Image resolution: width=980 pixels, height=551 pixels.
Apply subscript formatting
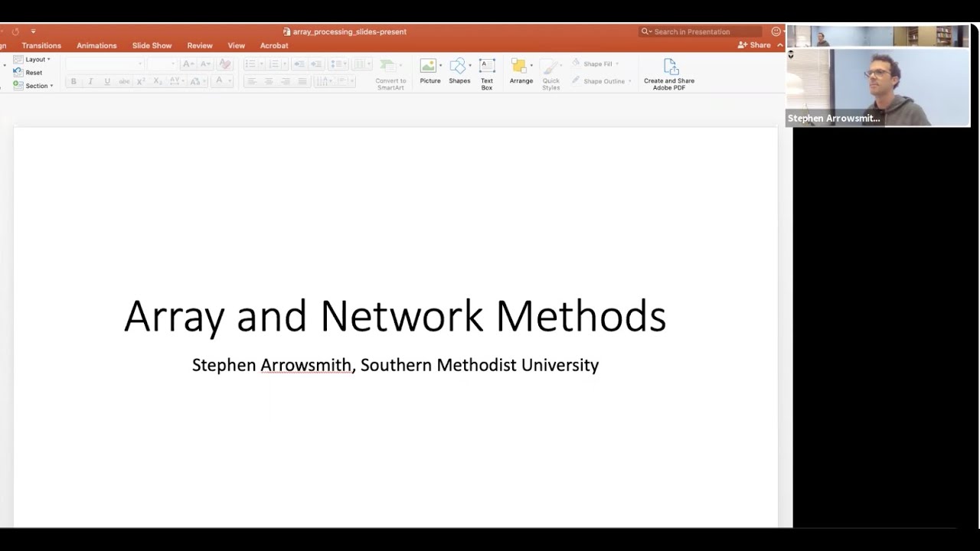click(158, 81)
